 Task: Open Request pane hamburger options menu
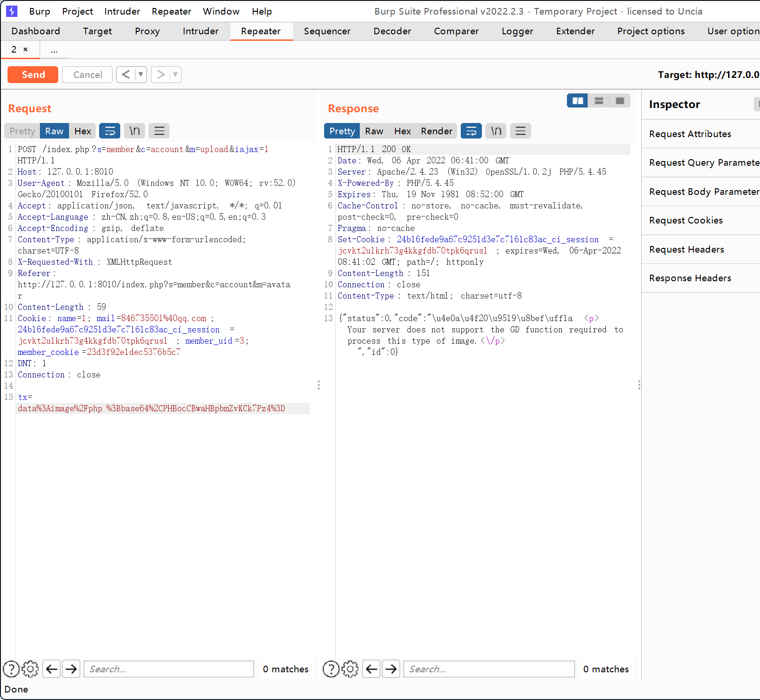pyautogui.click(x=159, y=131)
